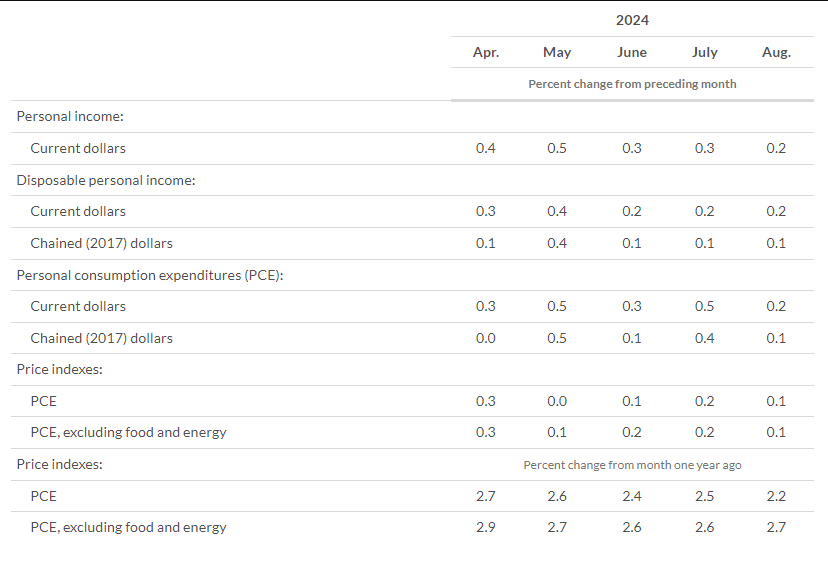Select the May column header
Viewport: 828px width, 561px height.
(x=557, y=52)
